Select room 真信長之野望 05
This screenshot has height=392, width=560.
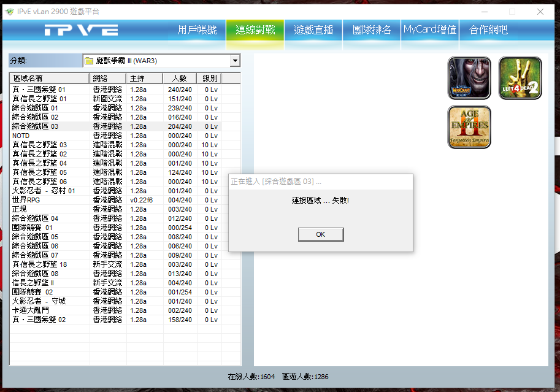[116, 172]
